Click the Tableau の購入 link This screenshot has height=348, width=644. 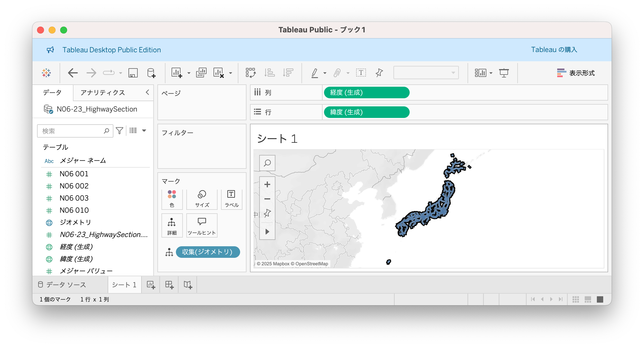554,50
